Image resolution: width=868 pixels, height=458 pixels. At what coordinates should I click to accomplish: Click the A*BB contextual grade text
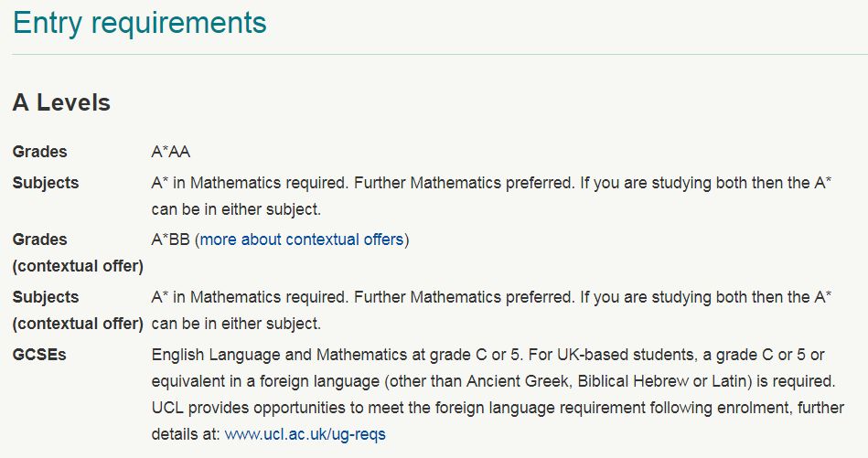[170, 240]
